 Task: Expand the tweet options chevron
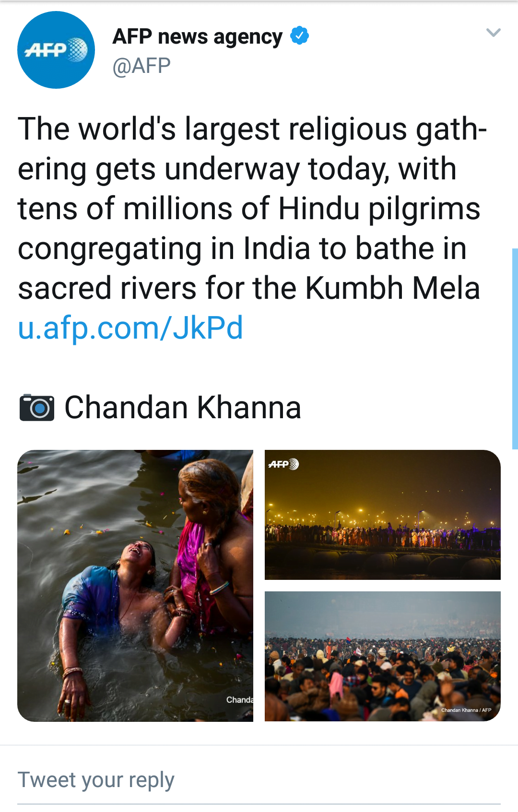tap(493, 33)
